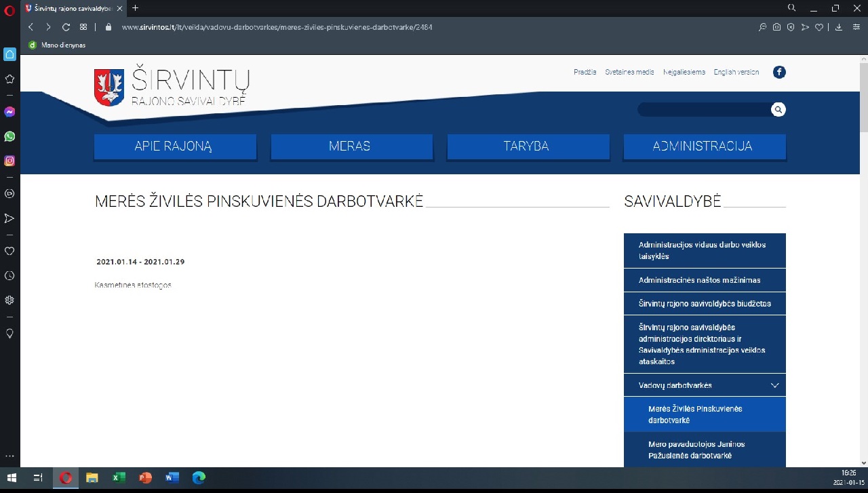The image size is (868, 493).
Task: Click the website search input field
Action: 703,110
